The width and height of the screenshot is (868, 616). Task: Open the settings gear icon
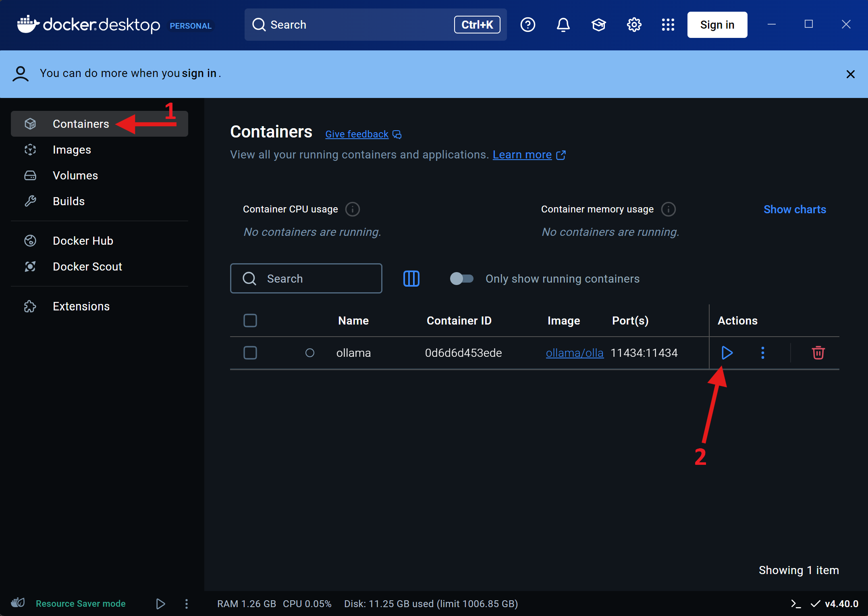(634, 25)
